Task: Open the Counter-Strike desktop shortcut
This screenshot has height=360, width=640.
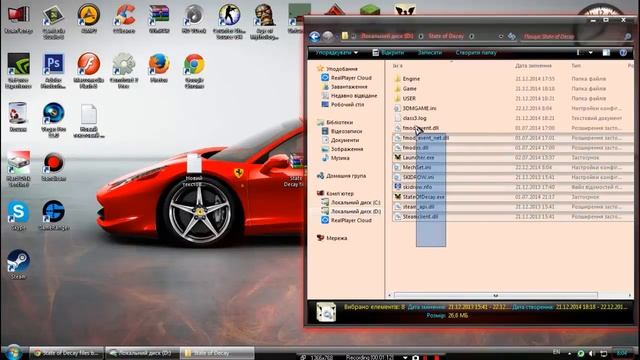Action: (229, 21)
